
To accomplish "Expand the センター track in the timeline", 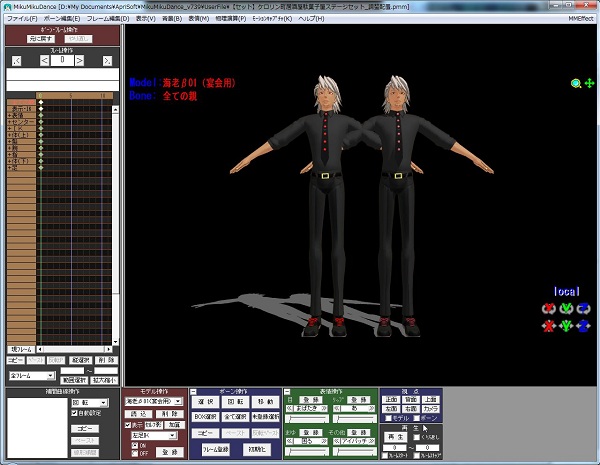I will [10, 122].
